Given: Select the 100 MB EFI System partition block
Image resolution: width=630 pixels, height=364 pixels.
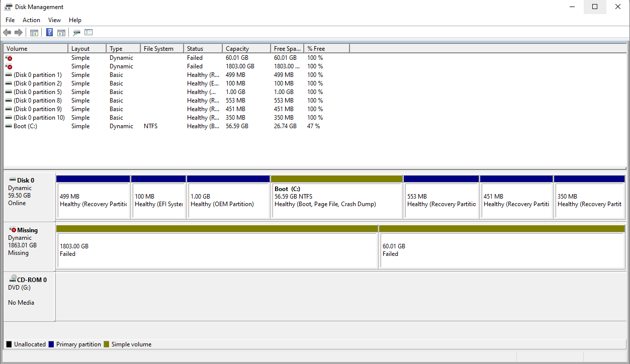Looking at the screenshot, I should pos(158,197).
